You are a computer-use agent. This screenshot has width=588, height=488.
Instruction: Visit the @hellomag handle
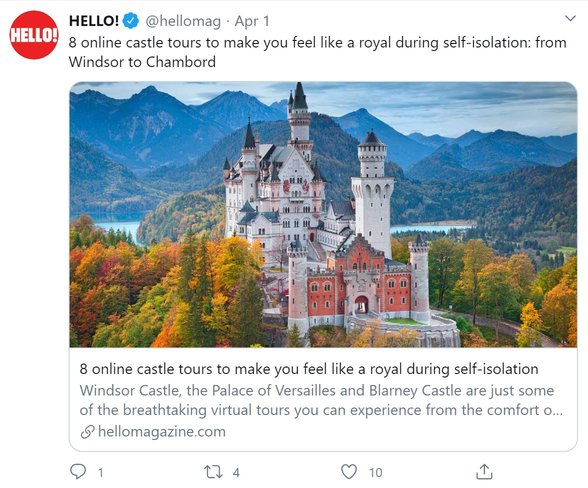(x=183, y=21)
